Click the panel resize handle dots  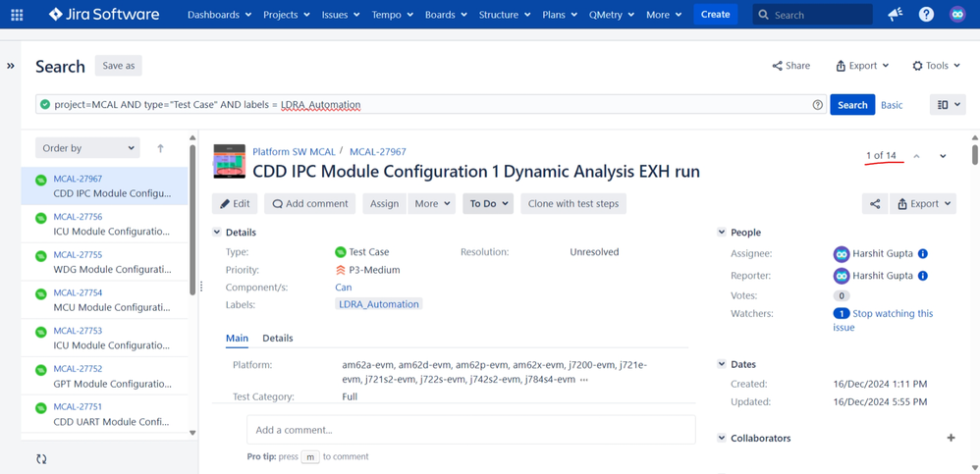(x=201, y=286)
